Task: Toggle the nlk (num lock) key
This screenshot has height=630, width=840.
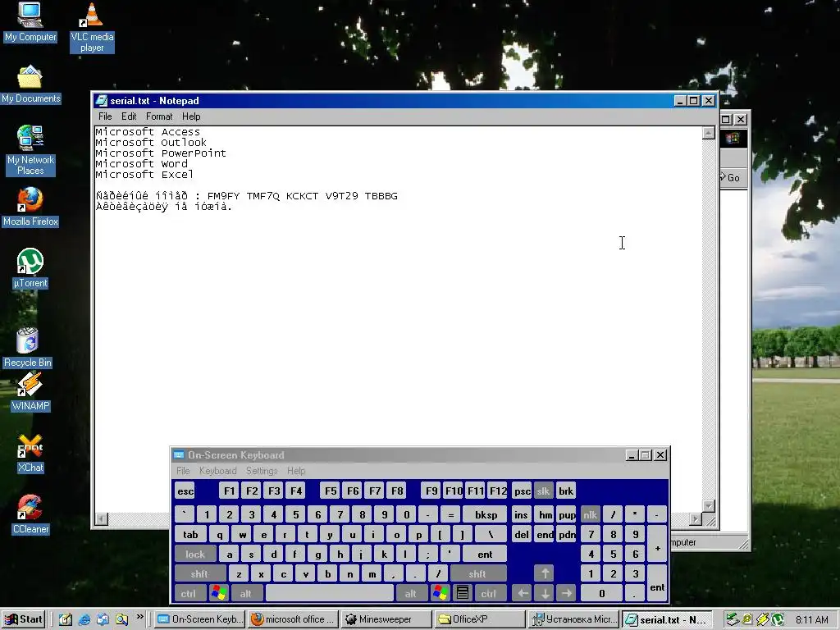Action: coord(590,514)
